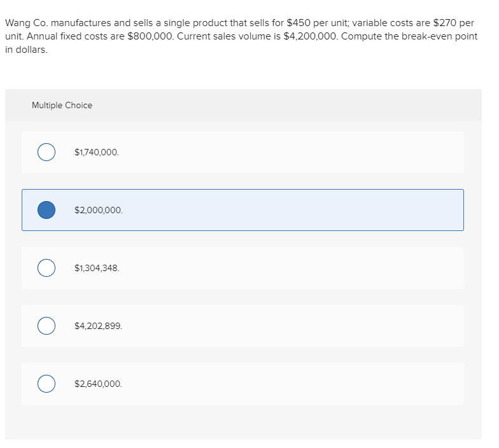The height and width of the screenshot is (448, 499).
Task: Click the "$4,202,899." answer text
Action: [x=98, y=326]
